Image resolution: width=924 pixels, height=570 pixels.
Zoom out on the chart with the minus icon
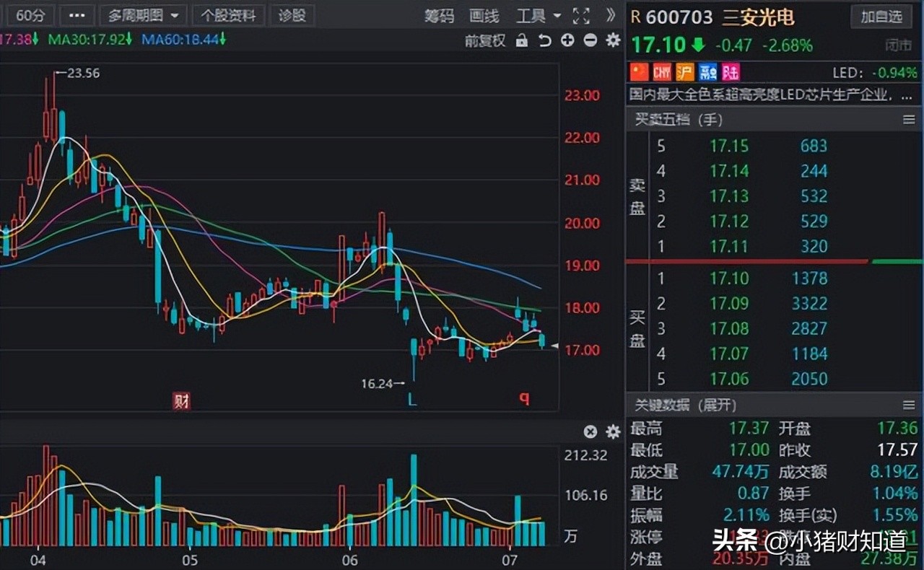pos(590,41)
